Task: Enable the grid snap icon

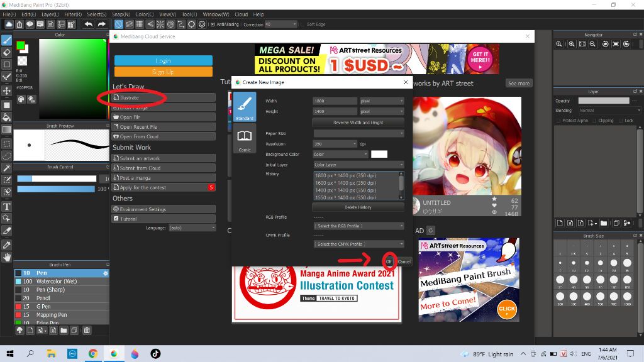Action: pyautogui.click(x=139, y=25)
